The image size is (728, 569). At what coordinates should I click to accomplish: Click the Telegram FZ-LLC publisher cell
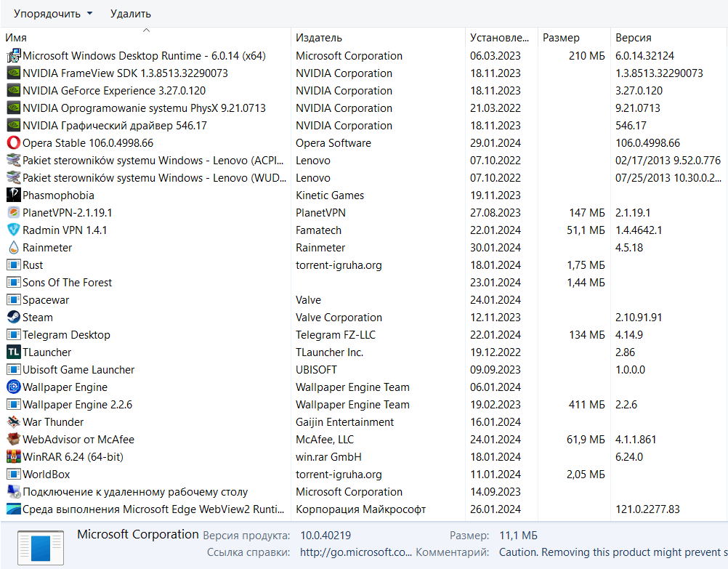coord(336,334)
